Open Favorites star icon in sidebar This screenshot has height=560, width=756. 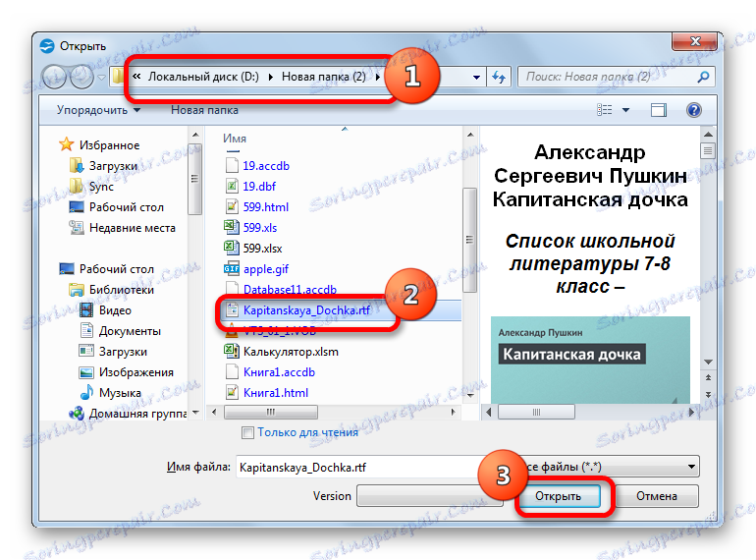point(66,144)
